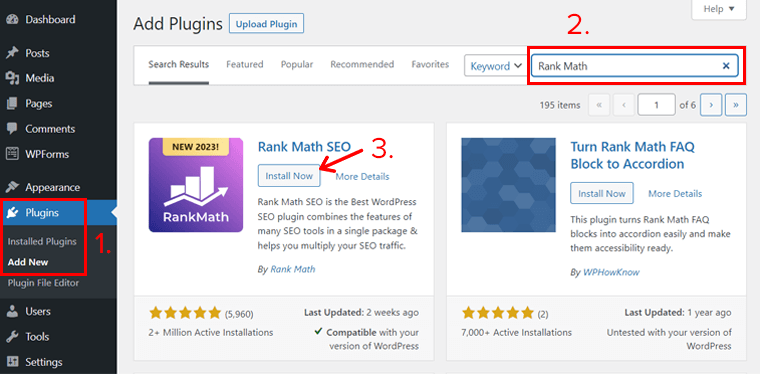The height and width of the screenshot is (374, 760).
Task: Click the WPForms sidebar icon
Action: (12, 155)
